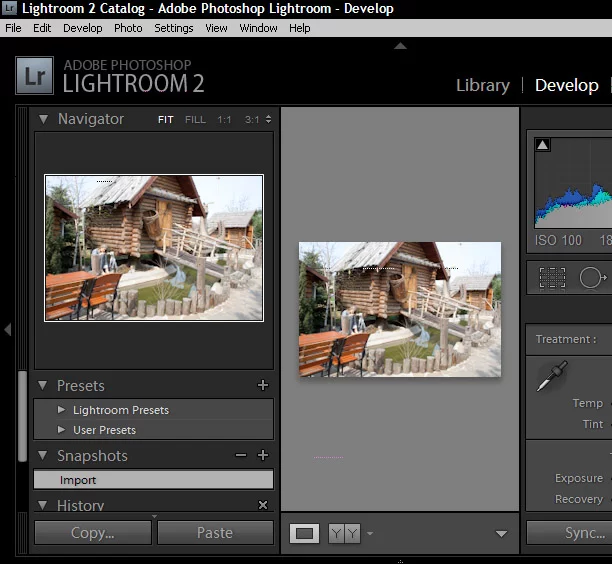Set Navigator zoom to FILL
Screen dimensions: 612x564
tap(195, 120)
